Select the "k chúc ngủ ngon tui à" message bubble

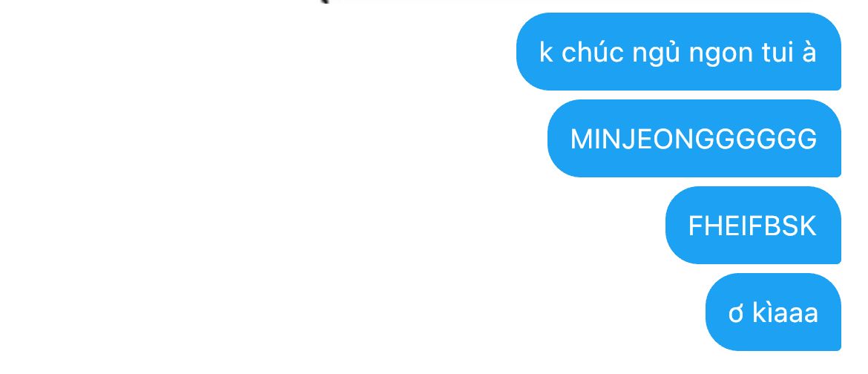pos(679,51)
